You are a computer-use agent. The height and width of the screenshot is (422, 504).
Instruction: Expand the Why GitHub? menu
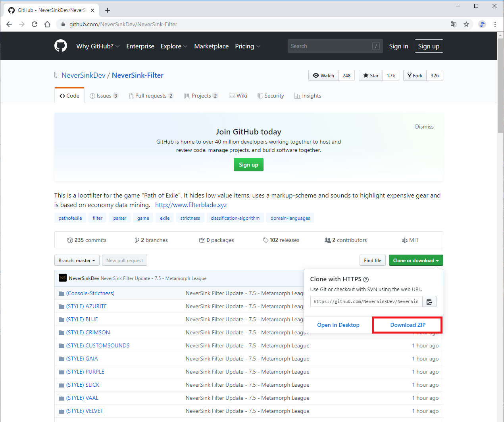(98, 46)
